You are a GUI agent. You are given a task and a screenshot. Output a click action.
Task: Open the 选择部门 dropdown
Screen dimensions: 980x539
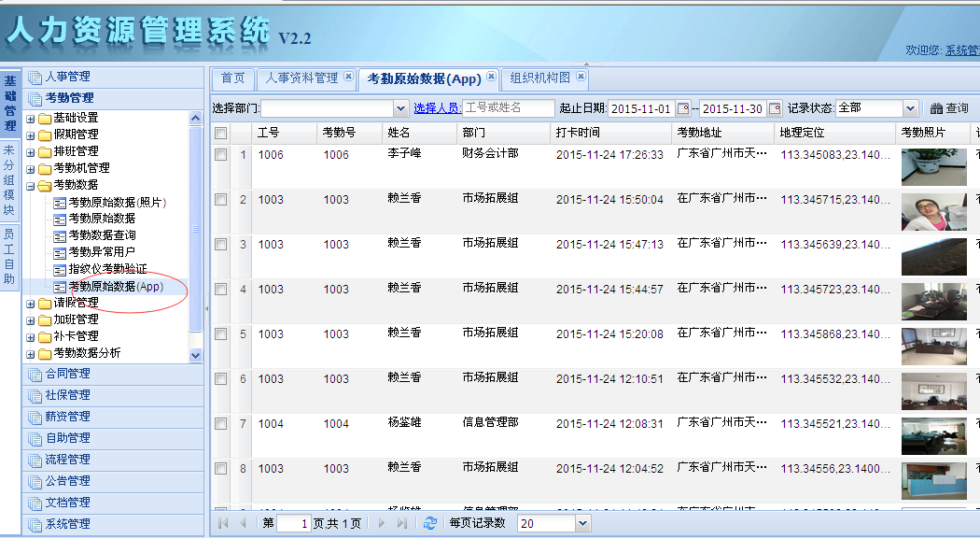[x=400, y=108]
